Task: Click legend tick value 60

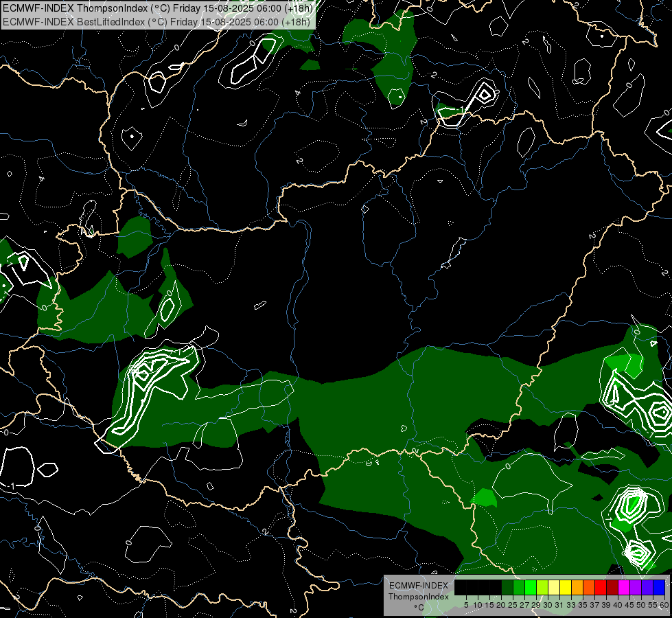Action: click(664, 605)
